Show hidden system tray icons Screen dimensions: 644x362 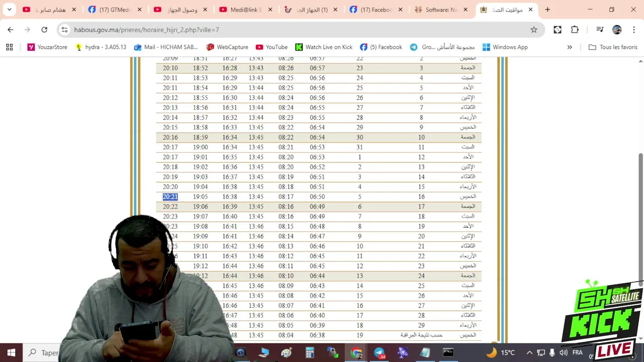pyautogui.click(x=529, y=352)
